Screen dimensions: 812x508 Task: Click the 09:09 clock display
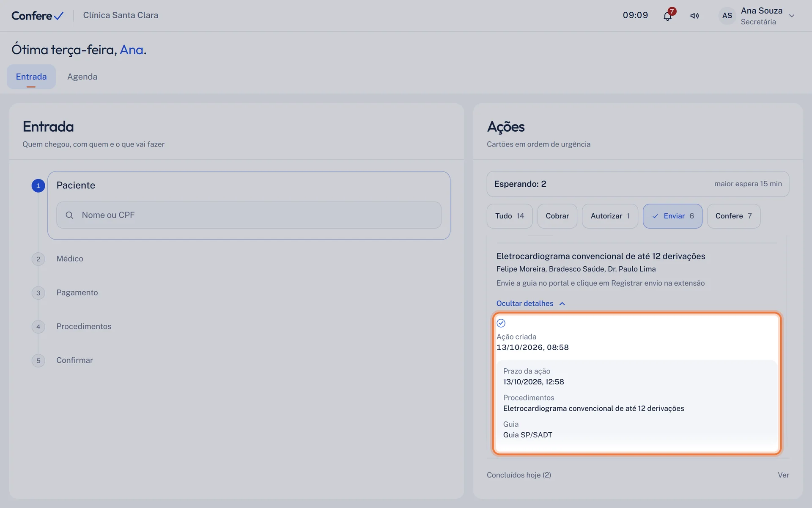pyautogui.click(x=635, y=15)
